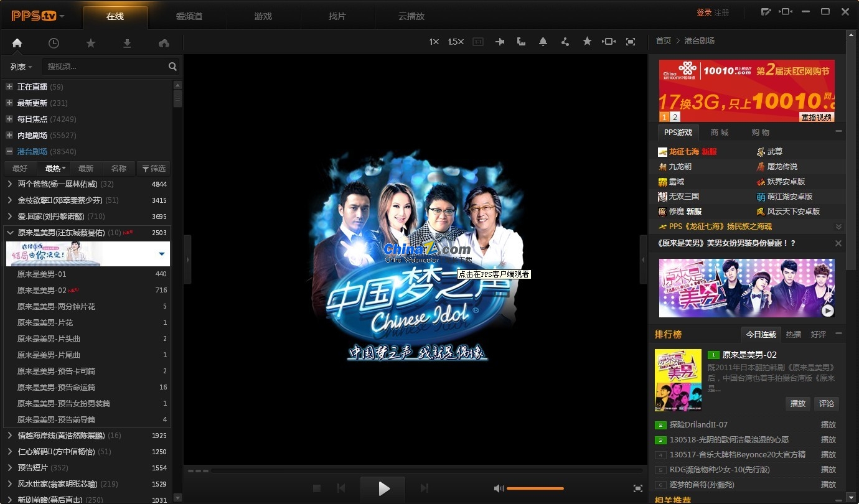Click the bell reminder icon
The height and width of the screenshot is (504, 859).
coord(543,42)
